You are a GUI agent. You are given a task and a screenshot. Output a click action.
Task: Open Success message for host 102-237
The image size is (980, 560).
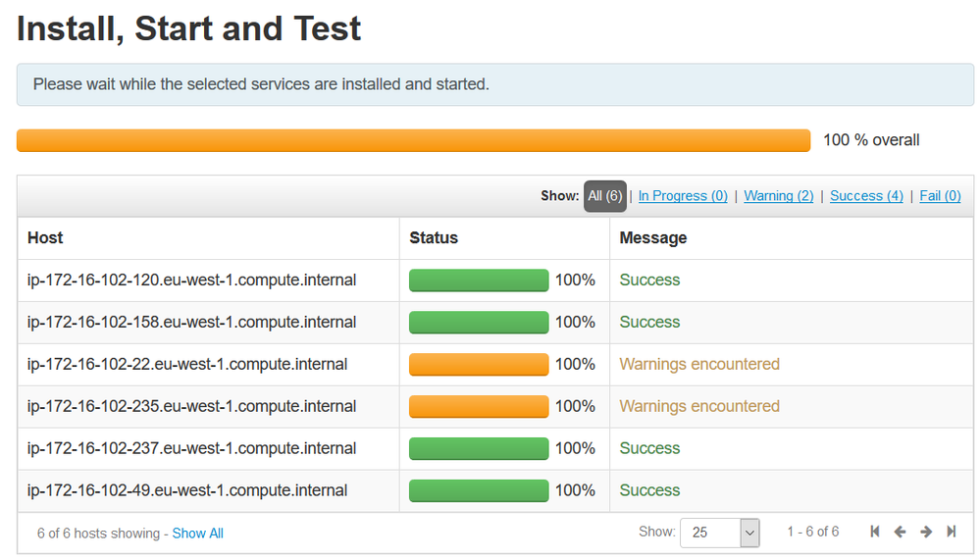pos(649,448)
